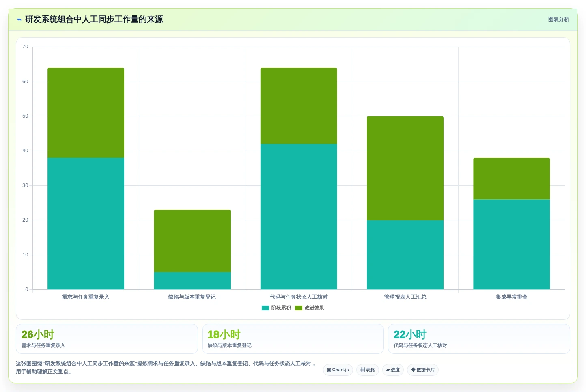The width and height of the screenshot is (586, 392).
Task: Open the 22小时 代码与任务状态人工核对 card
Action: [479, 339]
